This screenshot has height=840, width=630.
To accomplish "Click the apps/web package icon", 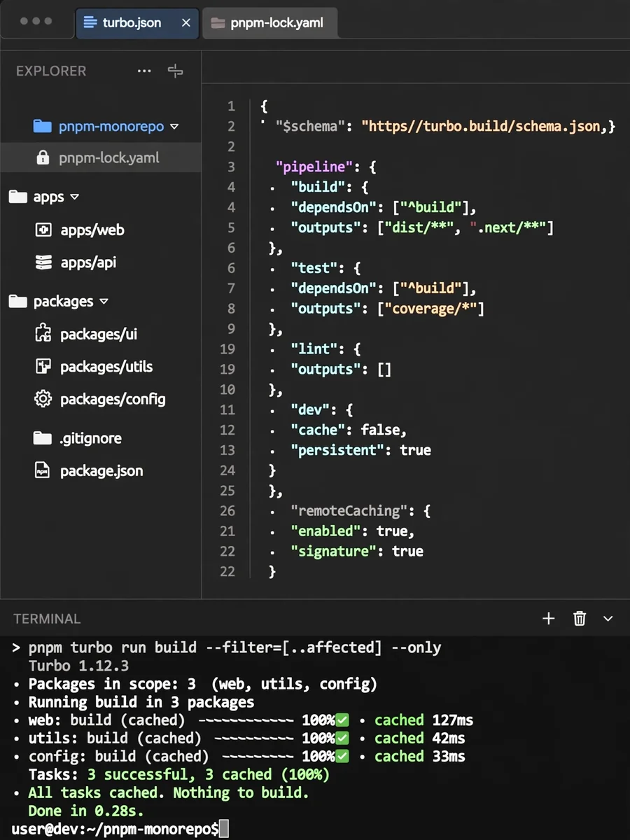I will pos(43,230).
